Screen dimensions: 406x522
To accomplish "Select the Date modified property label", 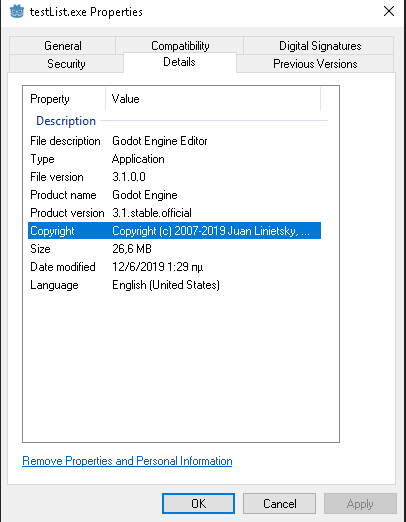I will pos(63,267).
